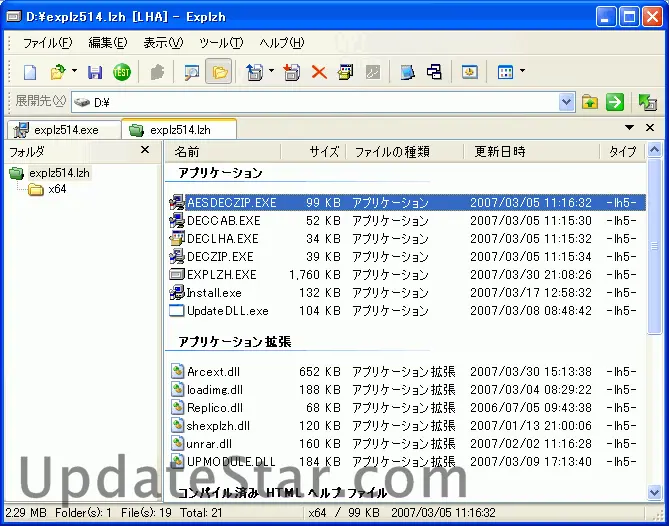
Task: Sort by the ファイルの種類 column header
Action: pos(404,151)
